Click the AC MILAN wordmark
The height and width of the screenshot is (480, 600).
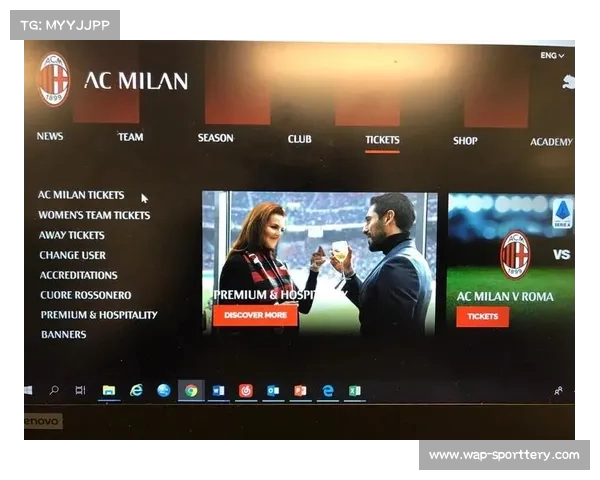click(x=136, y=81)
